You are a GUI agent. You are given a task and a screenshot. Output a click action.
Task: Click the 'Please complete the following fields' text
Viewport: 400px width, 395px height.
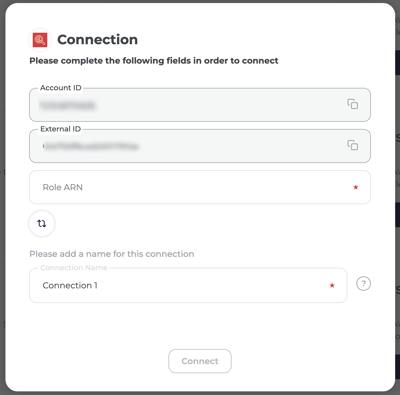click(x=154, y=61)
